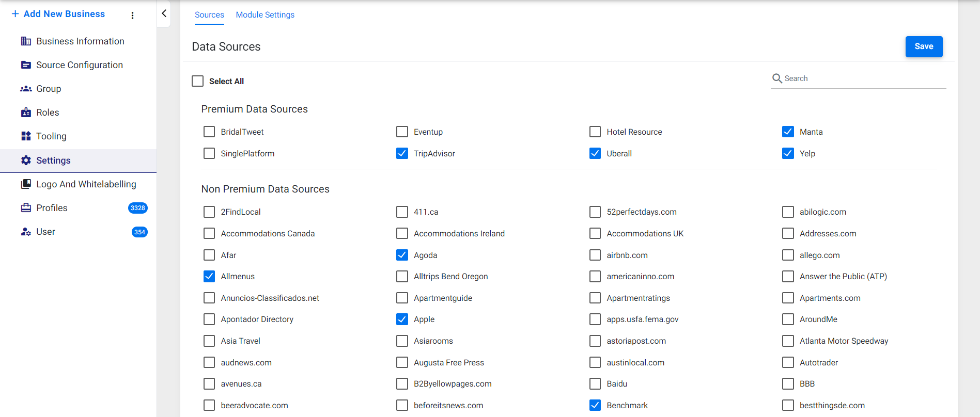
Task: Click the User gear icon
Action: pyautogui.click(x=26, y=232)
